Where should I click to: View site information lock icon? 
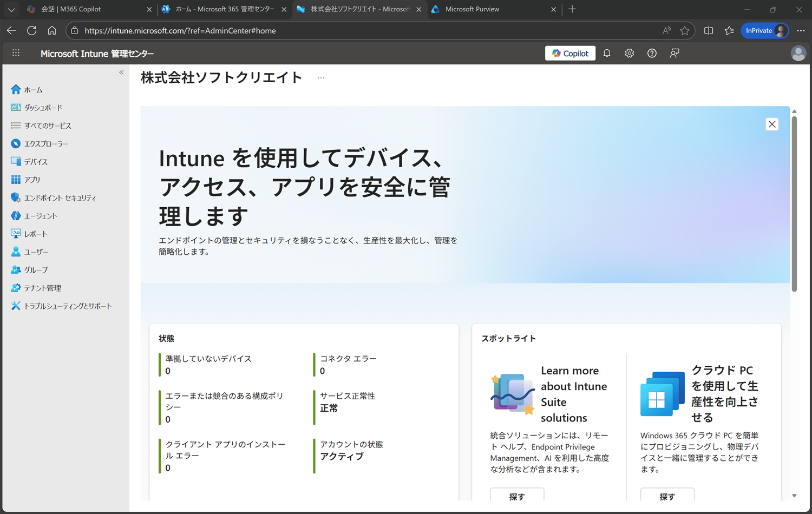click(x=75, y=31)
